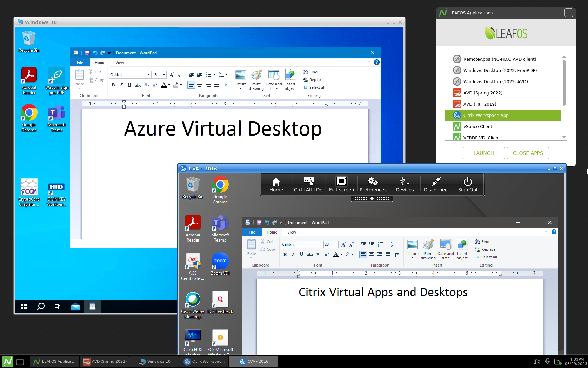Screen dimensions: 588x368
Task: Collapse ribbon chevron in CVA WordPad
Action: 546,232
